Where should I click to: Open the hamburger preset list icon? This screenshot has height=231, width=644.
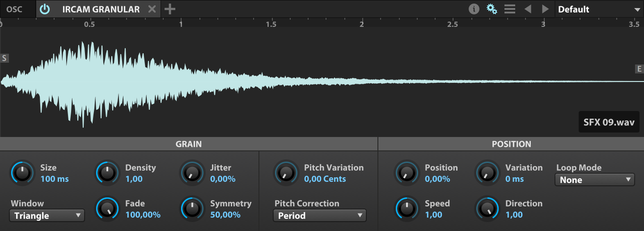pyautogui.click(x=510, y=9)
